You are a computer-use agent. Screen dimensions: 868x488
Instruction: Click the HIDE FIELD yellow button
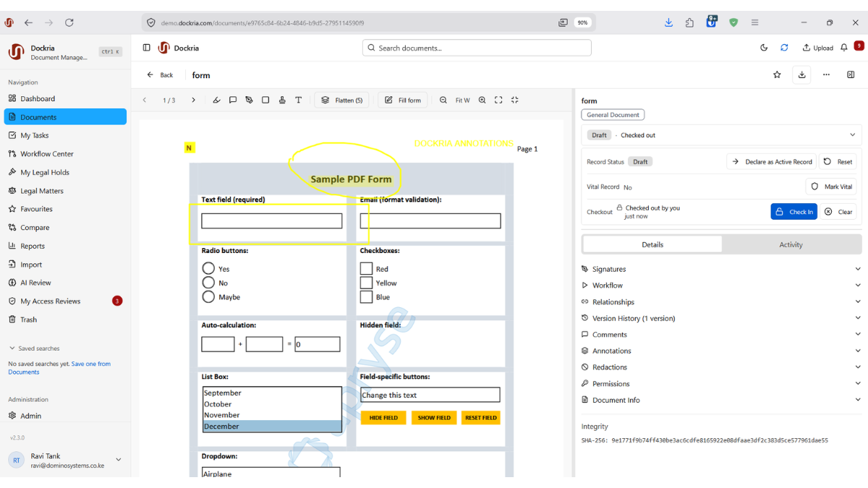[383, 418]
